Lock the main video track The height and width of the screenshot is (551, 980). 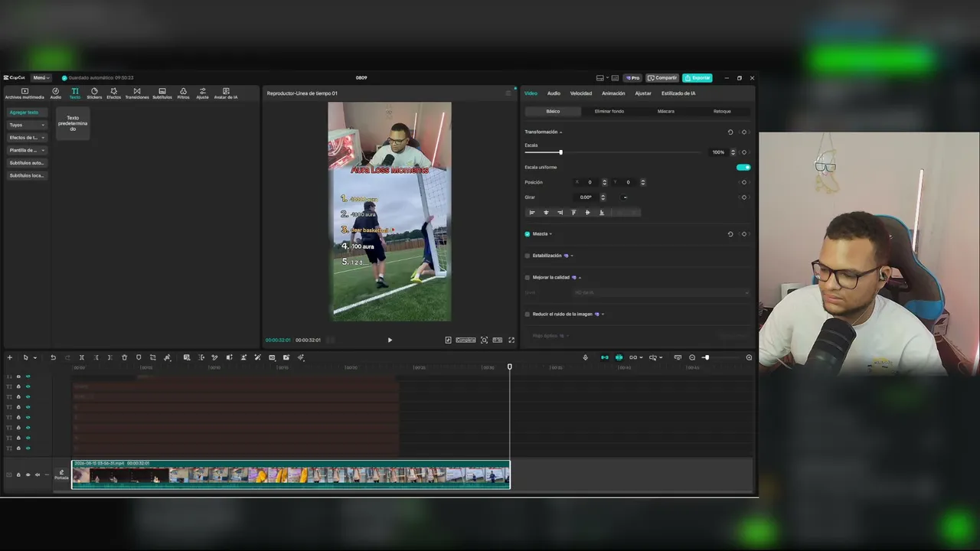tap(19, 474)
